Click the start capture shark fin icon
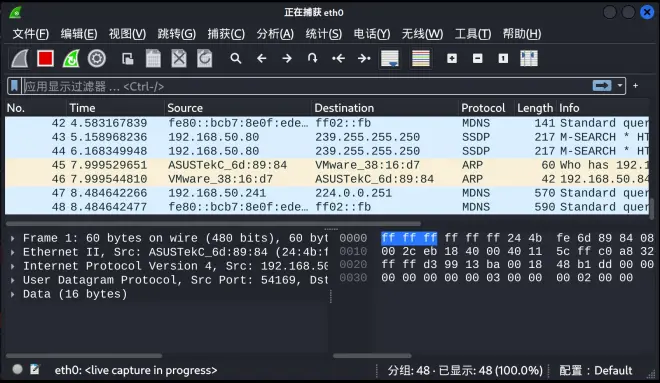Image resolution: width=660 pixels, height=383 pixels. [20, 59]
